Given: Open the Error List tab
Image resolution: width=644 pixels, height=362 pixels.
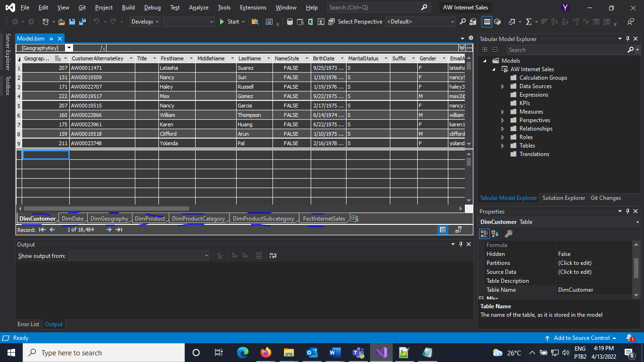Looking at the screenshot, I should (x=28, y=324).
